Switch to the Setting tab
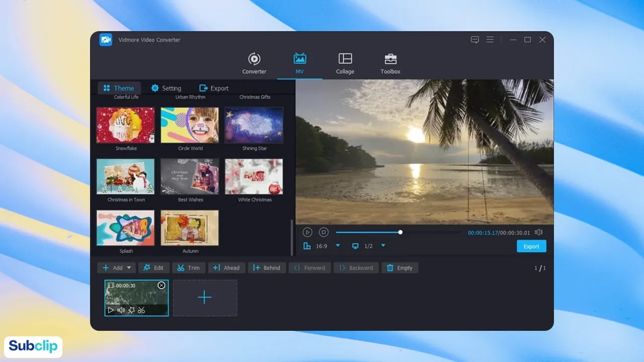 tap(166, 88)
